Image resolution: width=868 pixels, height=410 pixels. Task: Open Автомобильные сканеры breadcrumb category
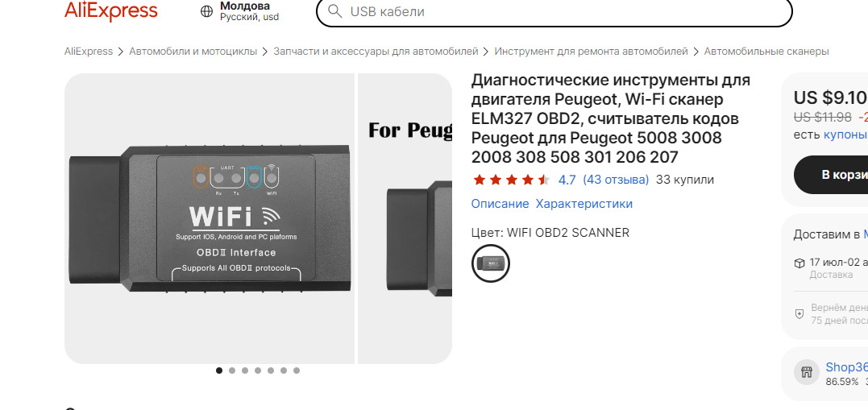click(x=766, y=52)
